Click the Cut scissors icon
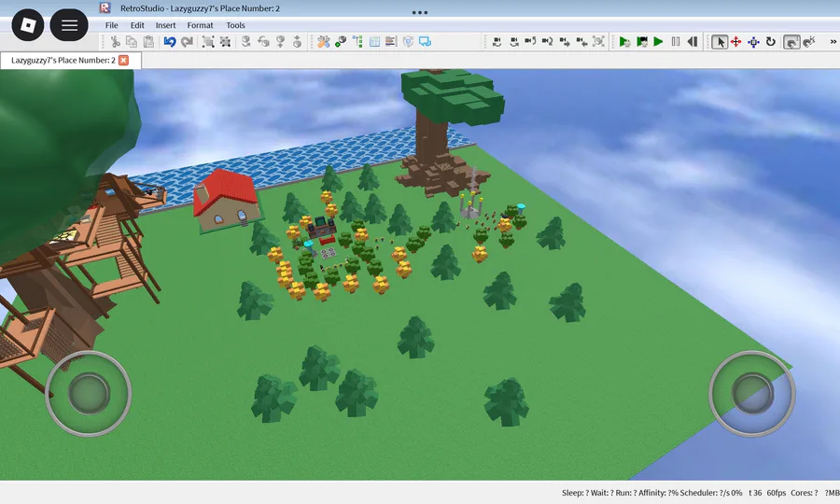Screen dimensions: 840x504 [x=115, y=42]
